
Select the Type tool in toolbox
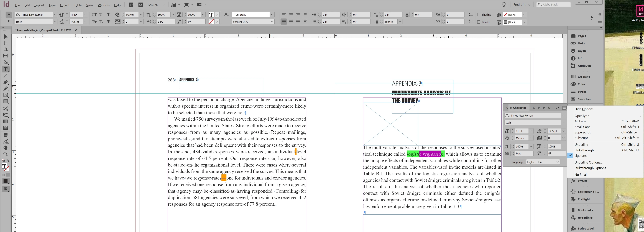tap(6, 69)
